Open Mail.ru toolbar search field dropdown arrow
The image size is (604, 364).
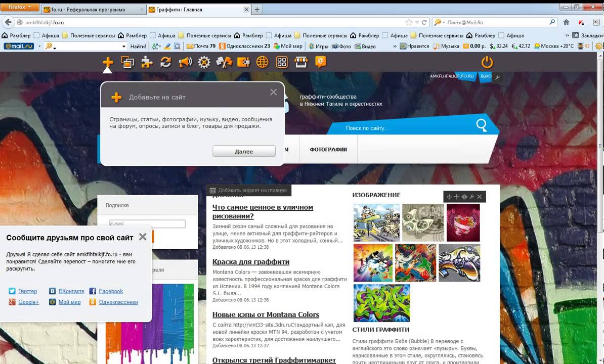pyautogui.click(x=123, y=47)
